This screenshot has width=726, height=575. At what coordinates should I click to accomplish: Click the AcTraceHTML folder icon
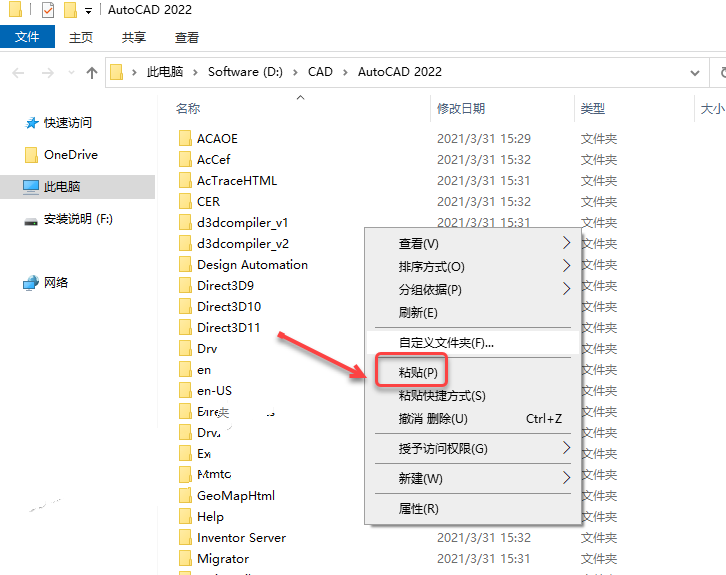tap(185, 181)
